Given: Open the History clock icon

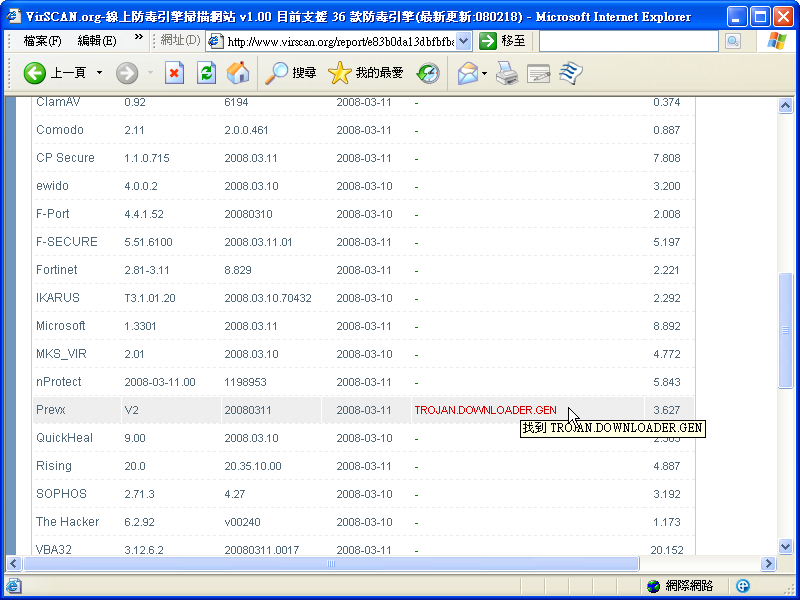Looking at the screenshot, I should pyautogui.click(x=428, y=73).
